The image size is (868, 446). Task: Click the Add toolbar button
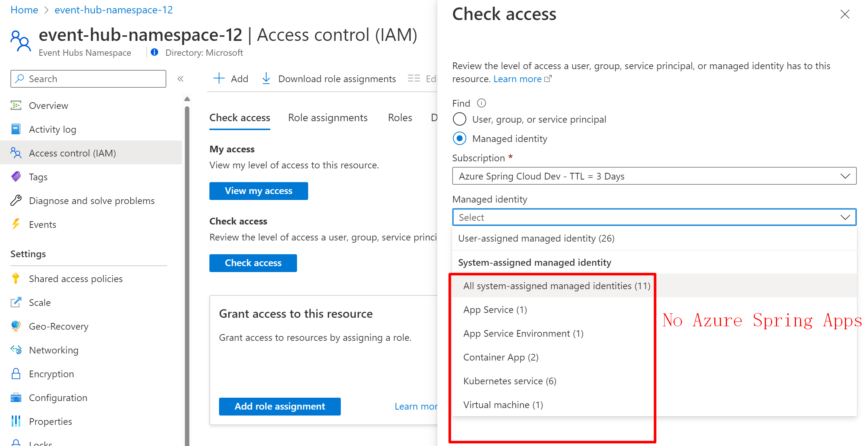[231, 79]
